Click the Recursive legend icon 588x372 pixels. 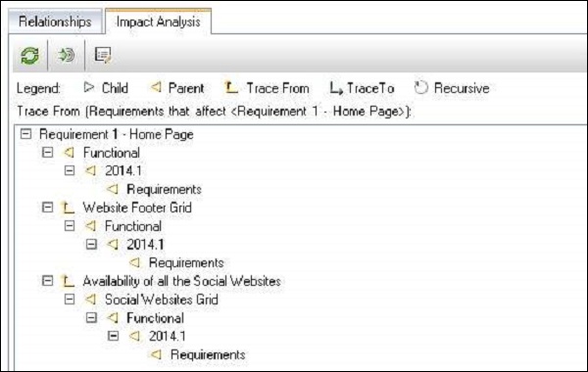[420, 88]
